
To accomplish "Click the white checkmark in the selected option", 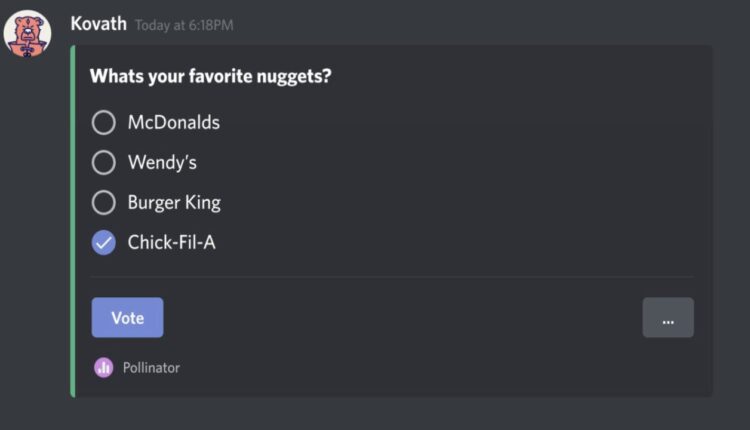I will click(x=104, y=242).
